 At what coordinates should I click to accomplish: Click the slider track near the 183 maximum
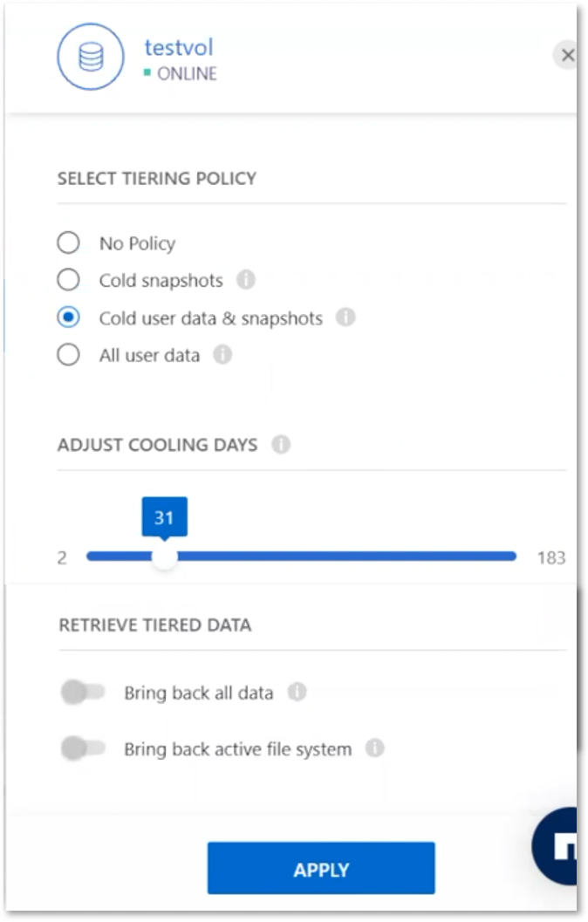(x=506, y=557)
